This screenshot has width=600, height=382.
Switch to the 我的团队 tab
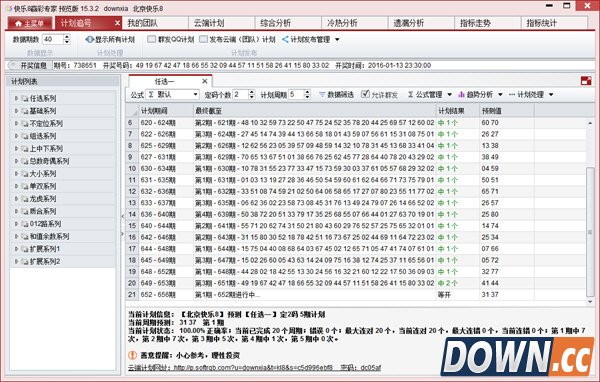(x=155, y=23)
